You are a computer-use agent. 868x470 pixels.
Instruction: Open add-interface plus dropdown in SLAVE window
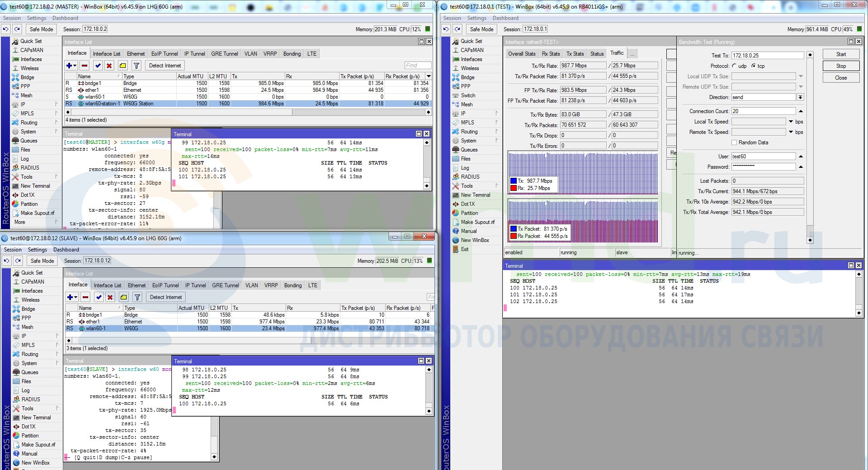pos(72,297)
